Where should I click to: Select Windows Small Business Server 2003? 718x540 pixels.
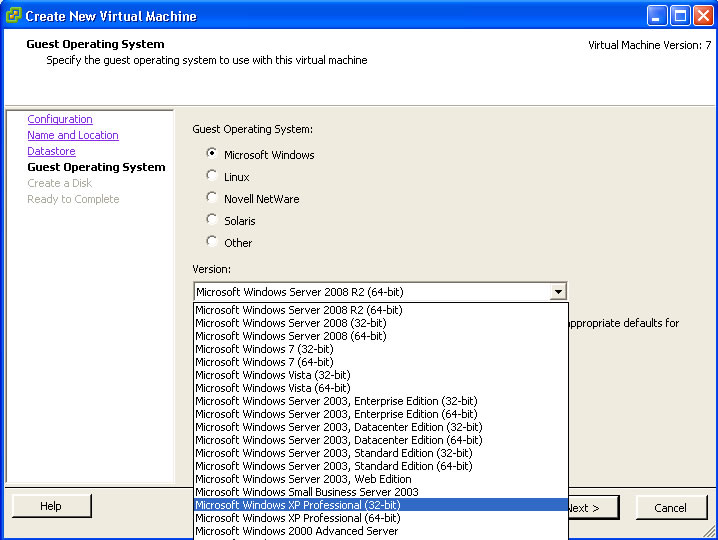(381, 492)
